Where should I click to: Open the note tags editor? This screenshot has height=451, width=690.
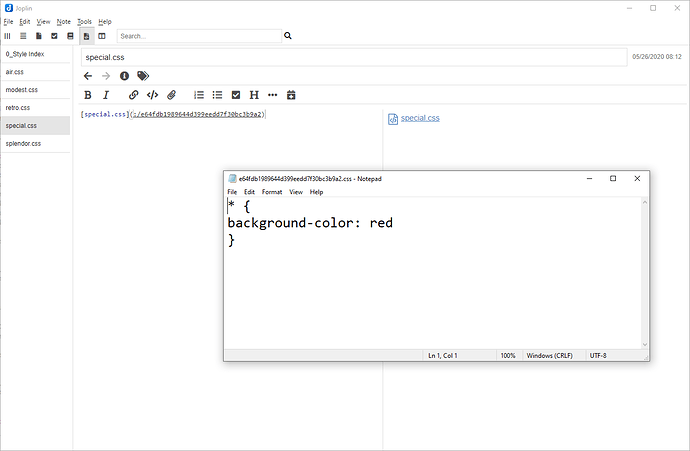[143, 75]
